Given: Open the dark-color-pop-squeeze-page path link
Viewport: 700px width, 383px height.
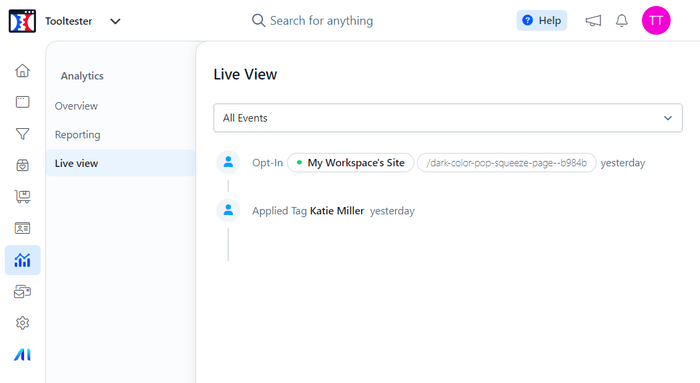Looking at the screenshot, I should 506,163.
